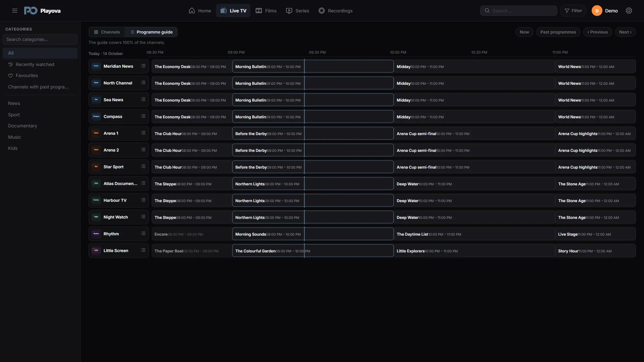
Task: Open Arena 1 programme list icon
Action: (x=143, y=133)
